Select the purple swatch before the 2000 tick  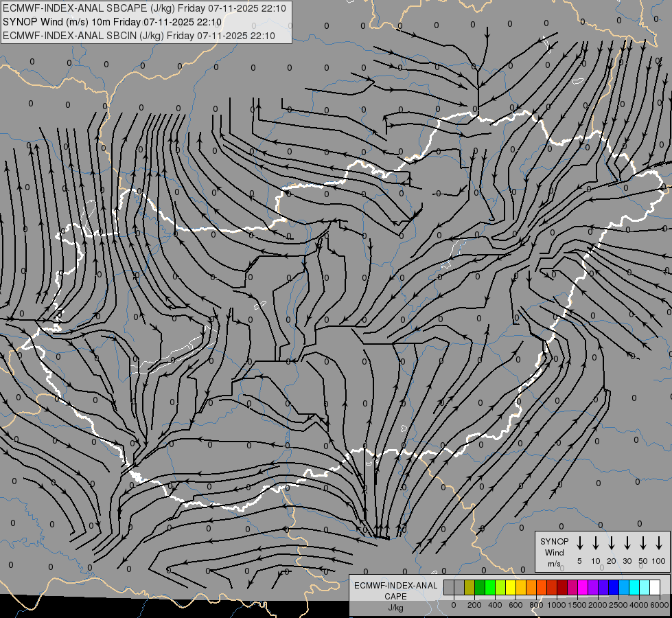594,587
